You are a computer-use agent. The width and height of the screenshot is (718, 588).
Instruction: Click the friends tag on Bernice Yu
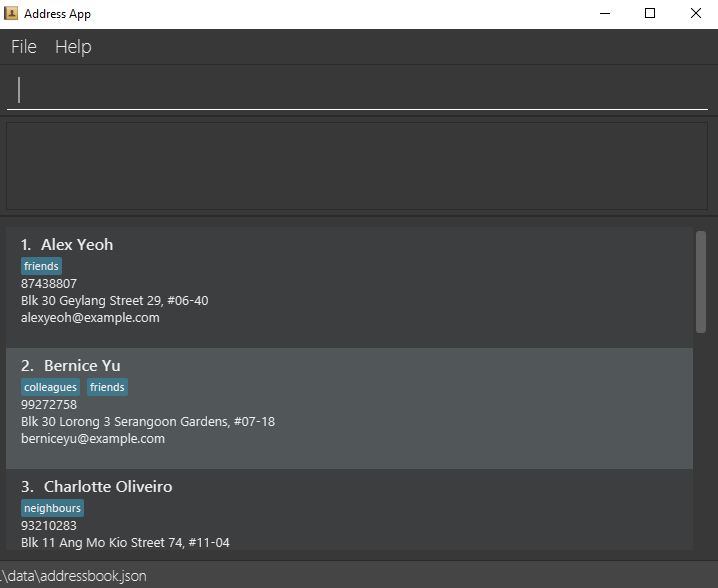coord(107,388)
